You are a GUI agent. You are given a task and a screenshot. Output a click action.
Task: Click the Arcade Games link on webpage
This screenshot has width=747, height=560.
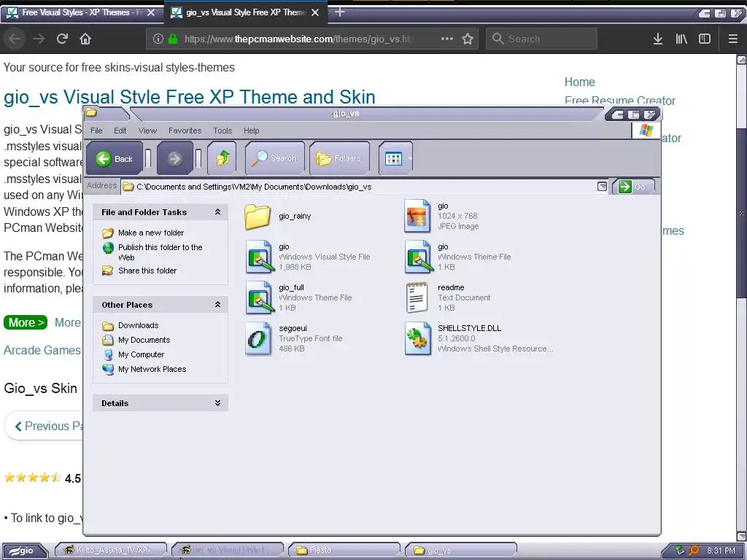[42, 350]
